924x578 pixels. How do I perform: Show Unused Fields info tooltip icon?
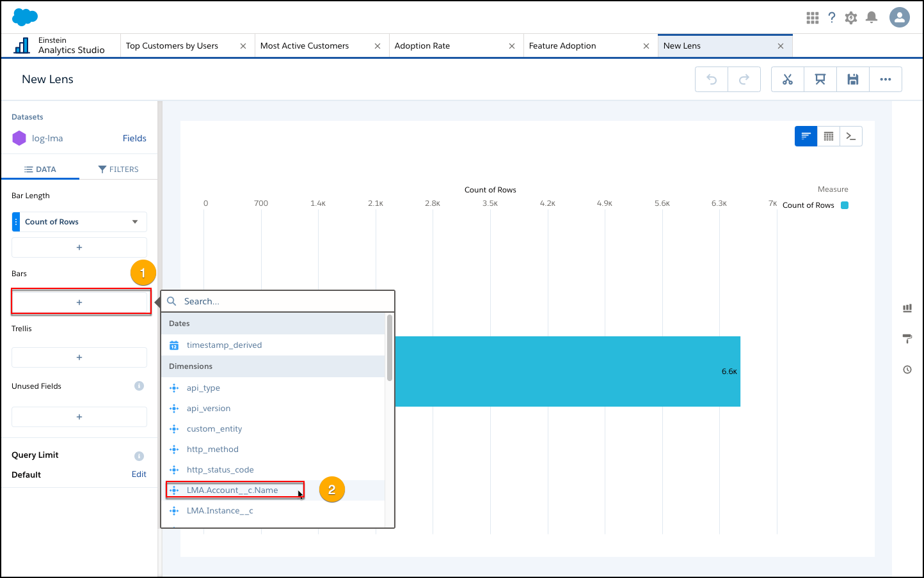(x=139, y=386)
